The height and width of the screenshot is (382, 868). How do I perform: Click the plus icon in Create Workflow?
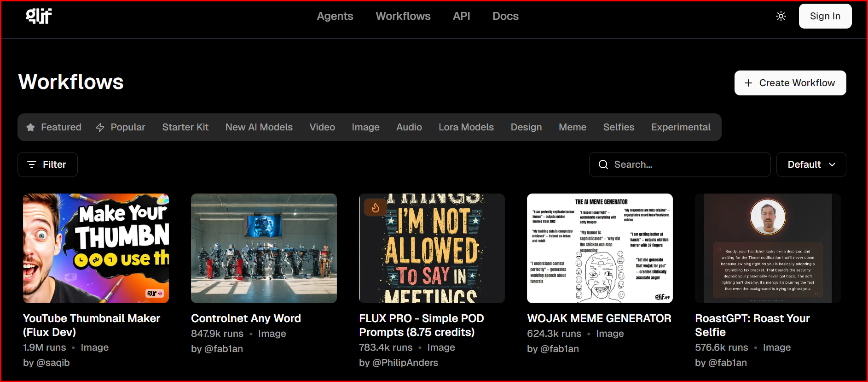[748, 83]
